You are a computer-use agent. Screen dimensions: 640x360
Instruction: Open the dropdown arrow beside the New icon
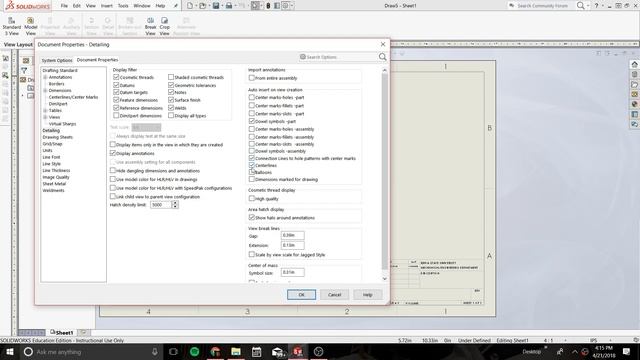click(195, 6)
